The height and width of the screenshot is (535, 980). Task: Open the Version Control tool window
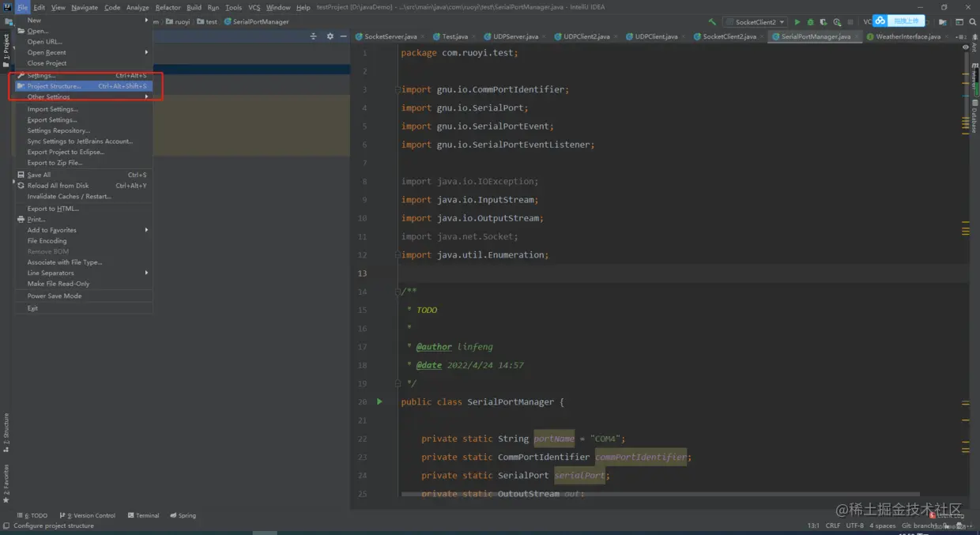pos(88,515)
